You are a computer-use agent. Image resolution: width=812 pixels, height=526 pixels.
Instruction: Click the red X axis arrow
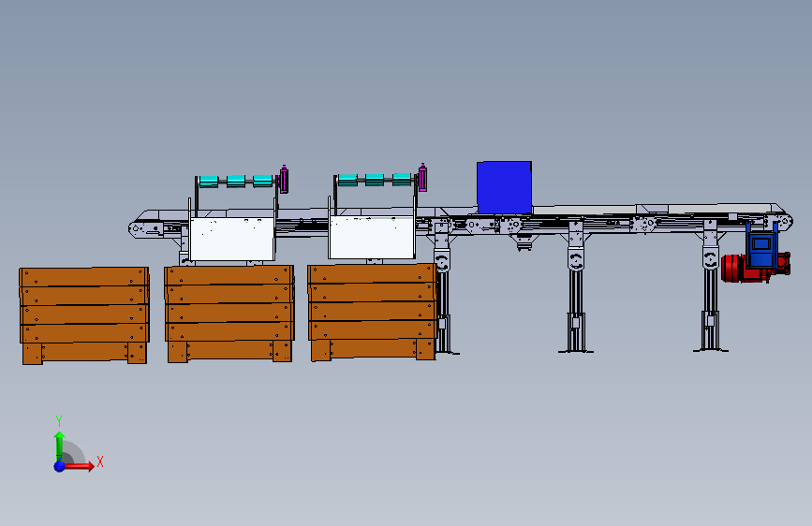point(79,466)
